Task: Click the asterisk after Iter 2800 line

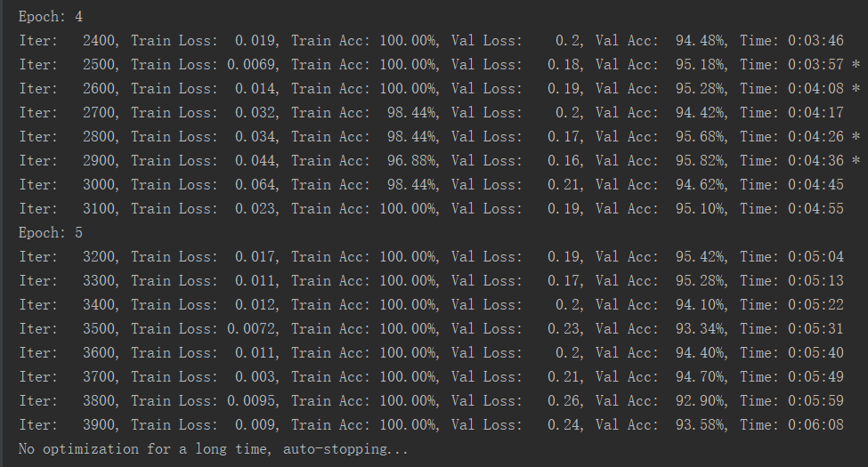Action: [856, 137]
